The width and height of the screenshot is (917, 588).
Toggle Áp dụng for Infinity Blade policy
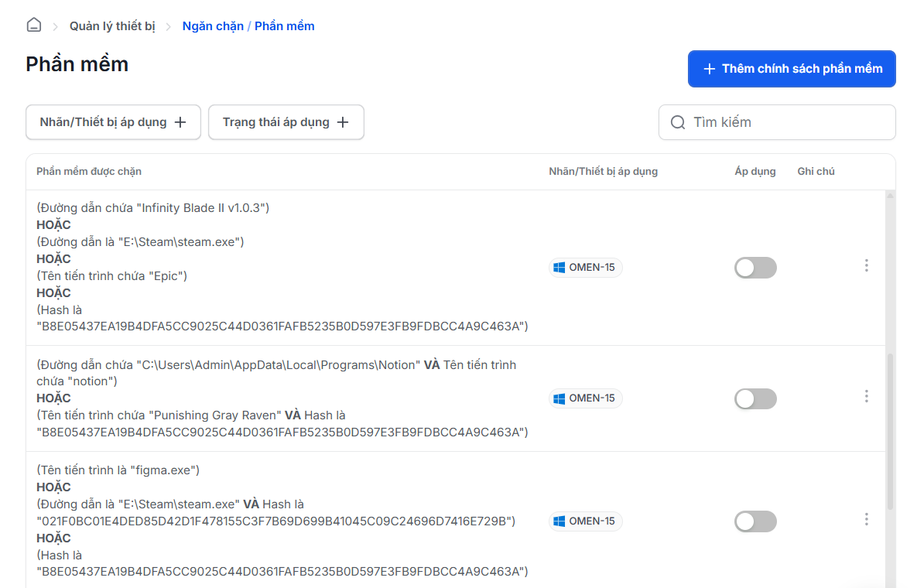(x=755, y=268)
